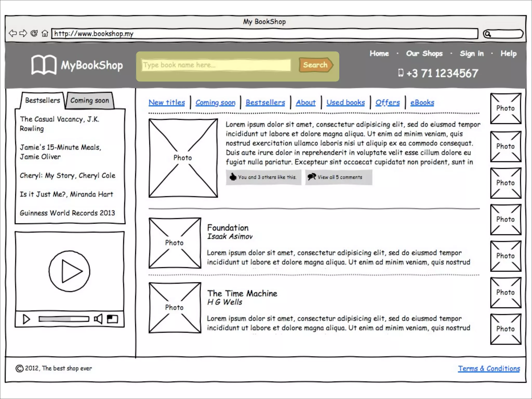Toggle fullscreen icon in video player
This screenshot has width=532, height=399.
point(112,319)
